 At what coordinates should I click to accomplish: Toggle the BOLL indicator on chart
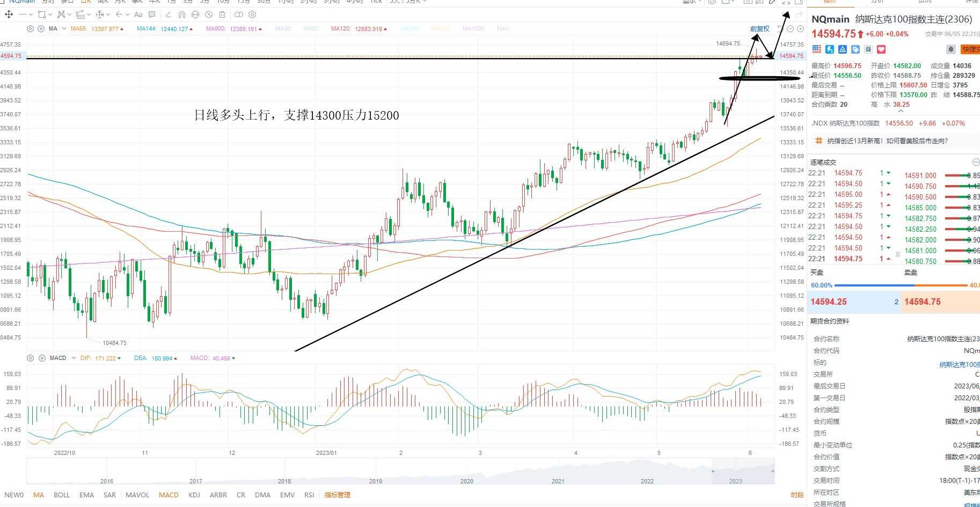pyautogui.click(x=62, y=495)
